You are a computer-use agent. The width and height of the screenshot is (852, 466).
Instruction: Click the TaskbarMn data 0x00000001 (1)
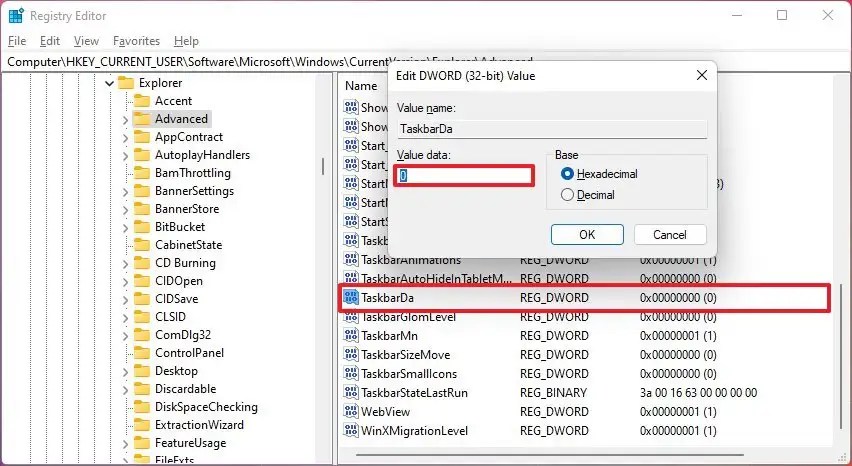click(678, 336)
